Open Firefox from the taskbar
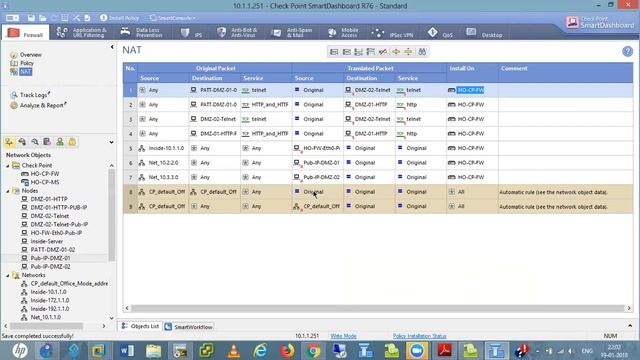 287,351
